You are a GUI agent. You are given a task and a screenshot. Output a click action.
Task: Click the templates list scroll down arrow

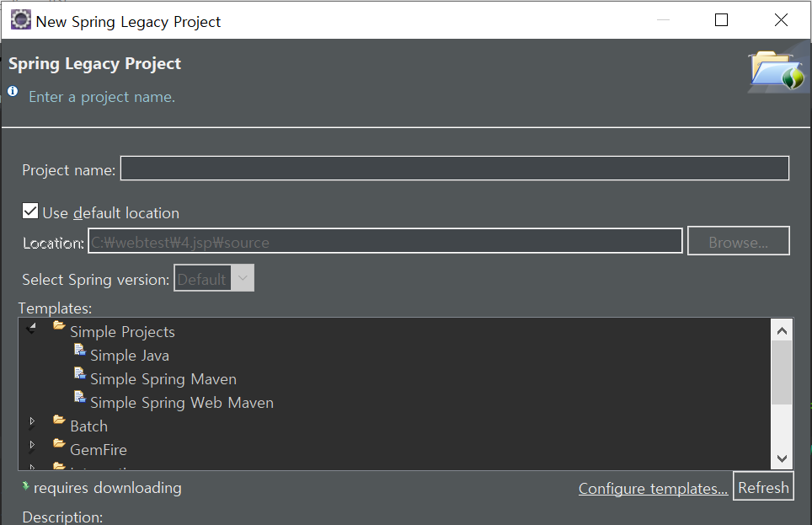(x=782, y=458)
